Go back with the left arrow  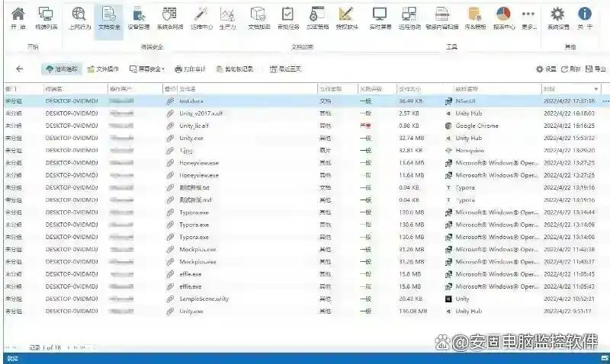click(20, 69)
